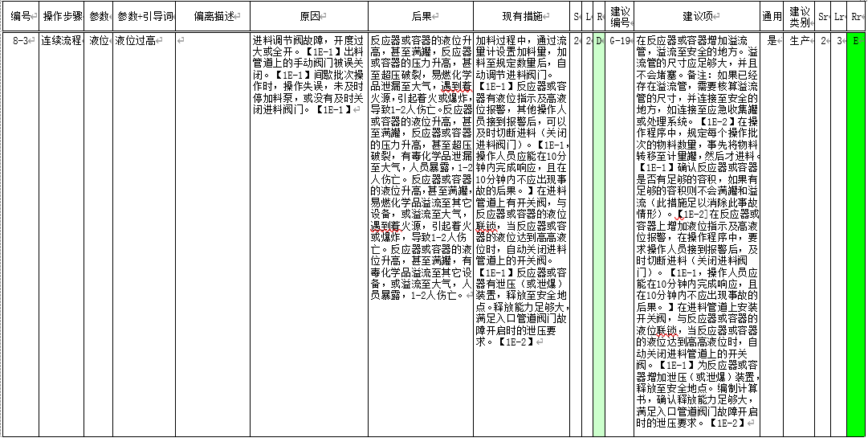Select the 液位过高 cell
The image size is (868, 446).
144,235
